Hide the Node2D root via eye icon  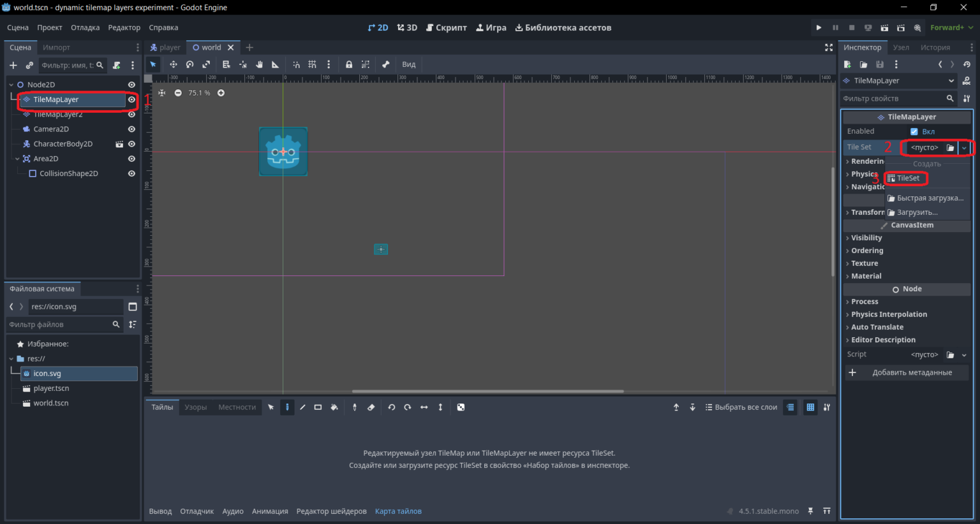point(131,85)
